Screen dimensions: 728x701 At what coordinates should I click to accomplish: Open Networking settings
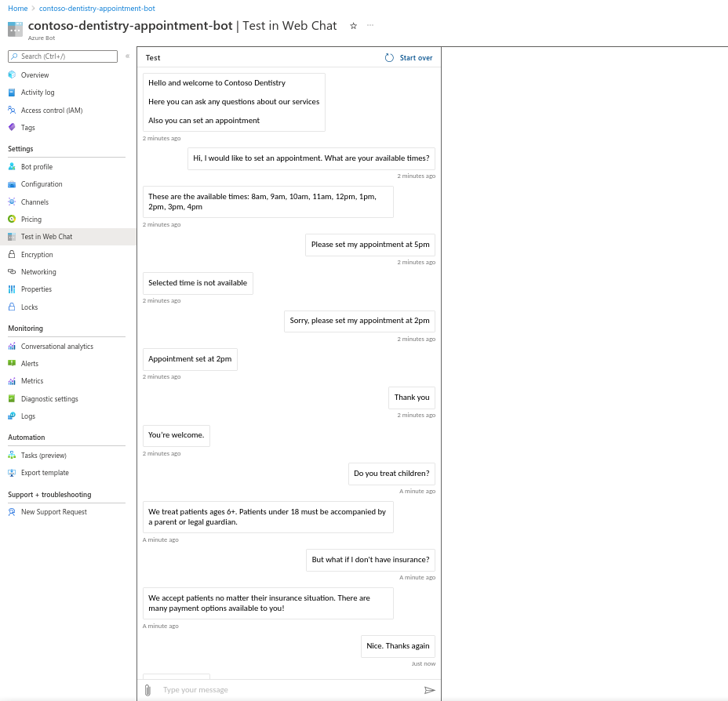pos(38,272)
